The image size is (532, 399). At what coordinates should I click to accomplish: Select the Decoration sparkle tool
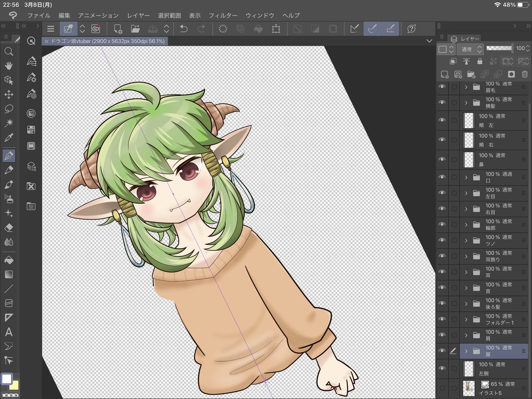8,213
